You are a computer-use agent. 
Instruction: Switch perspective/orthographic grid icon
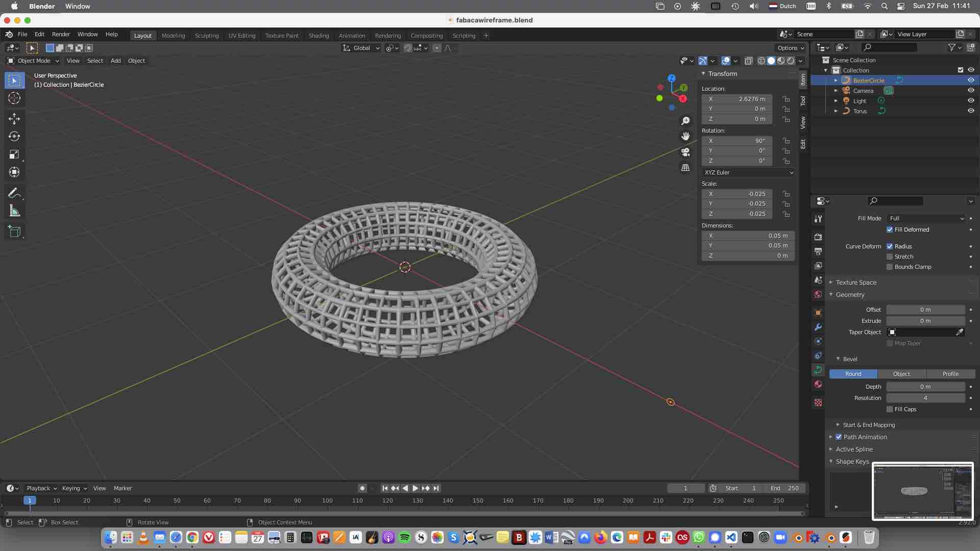(x=685, y=168)
